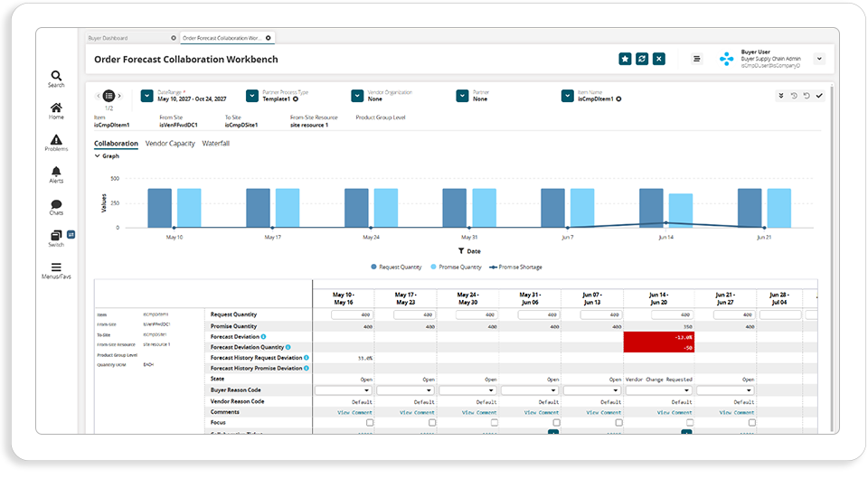Switch to the Waterfall tab
This screenshot has height=488, width=868.
[x=215, y=144]
